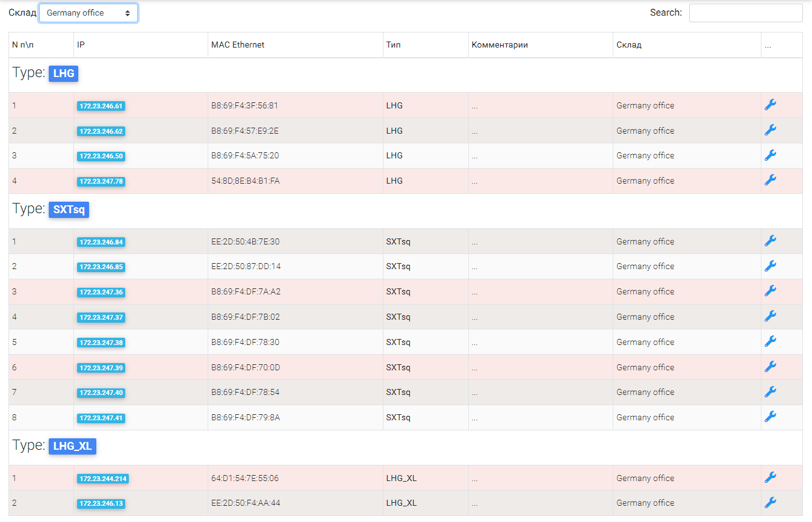This screenshot has width=812, height=522.
Task: Click wrench icon for IP 172.23.244.214
Action: pos(770,478)
